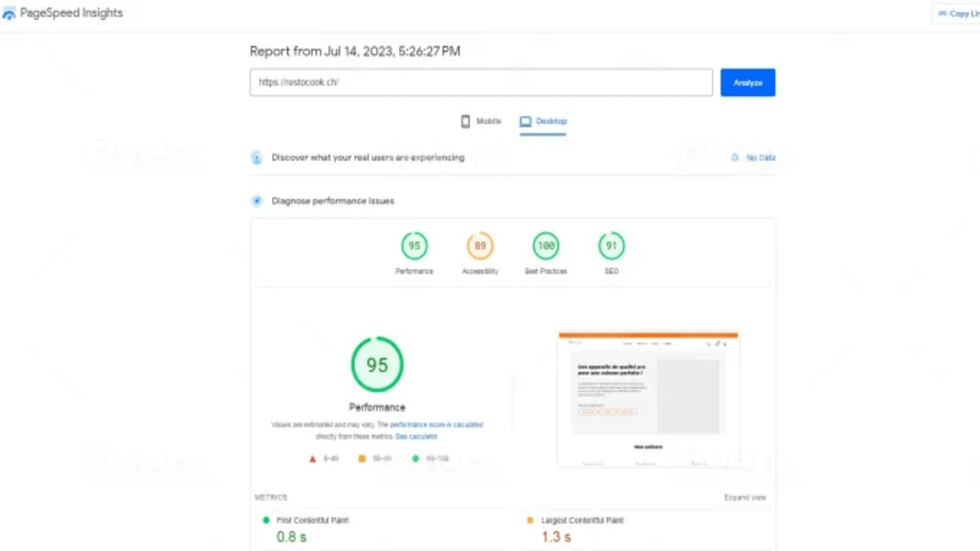Open the PageSpeed Insights home title
This screenshot has height=551, width=980.
(x=72, y=13)
